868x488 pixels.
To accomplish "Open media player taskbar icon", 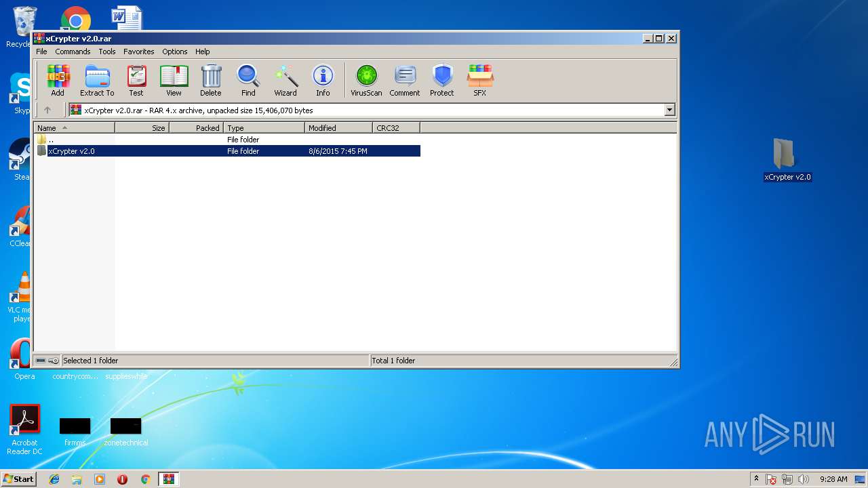I will [100, 479].
